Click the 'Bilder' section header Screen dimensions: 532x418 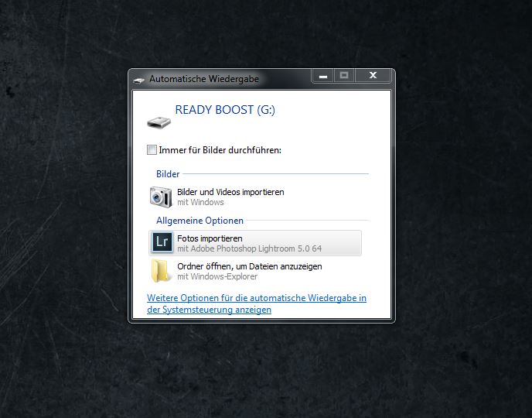point(168,174)
